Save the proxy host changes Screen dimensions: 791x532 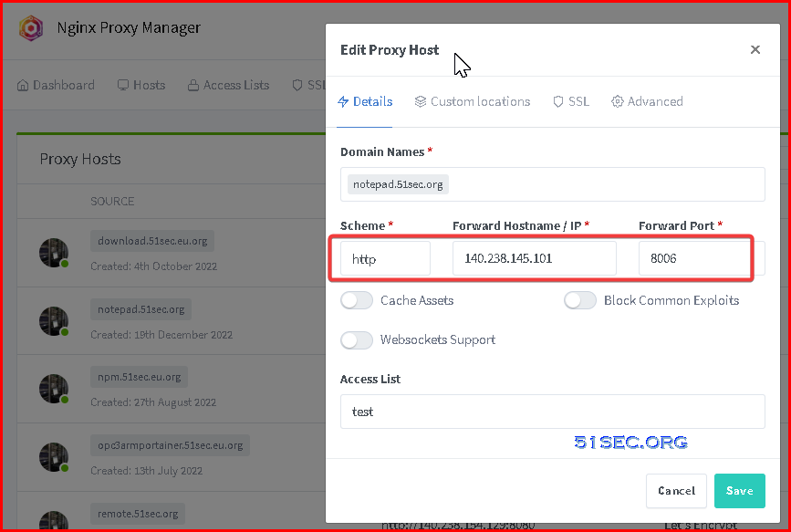[x=740, y=491]
